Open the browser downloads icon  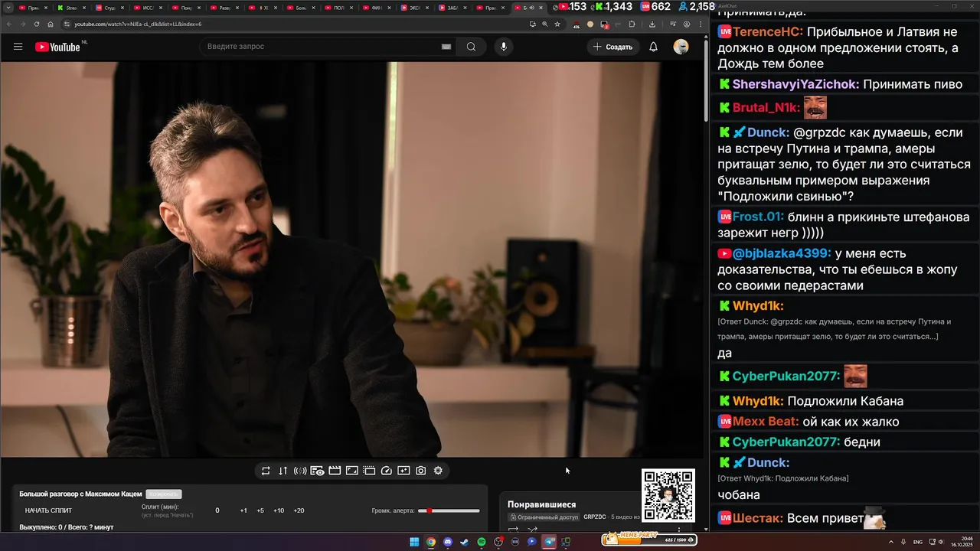652,24
